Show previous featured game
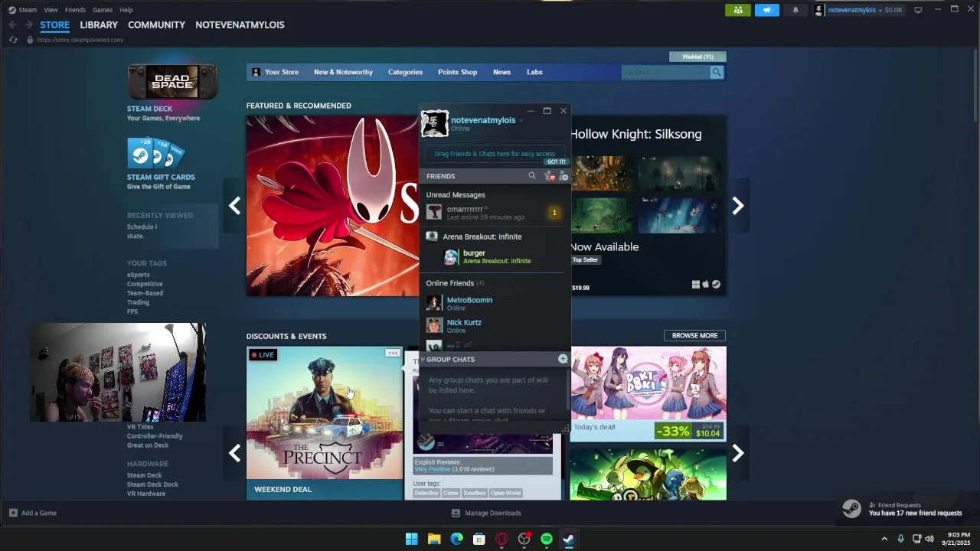 tap(235, 206)
